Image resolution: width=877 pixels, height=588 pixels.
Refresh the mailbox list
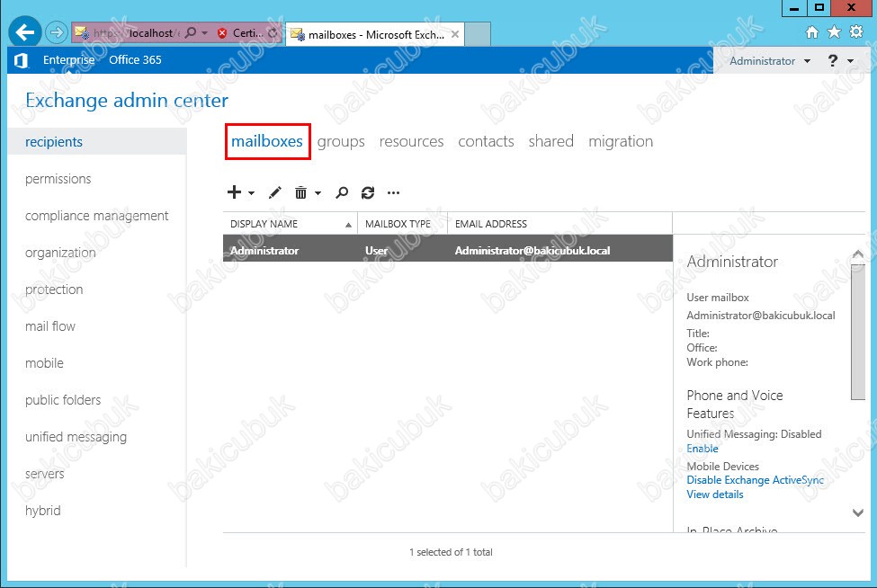(368, 192)
